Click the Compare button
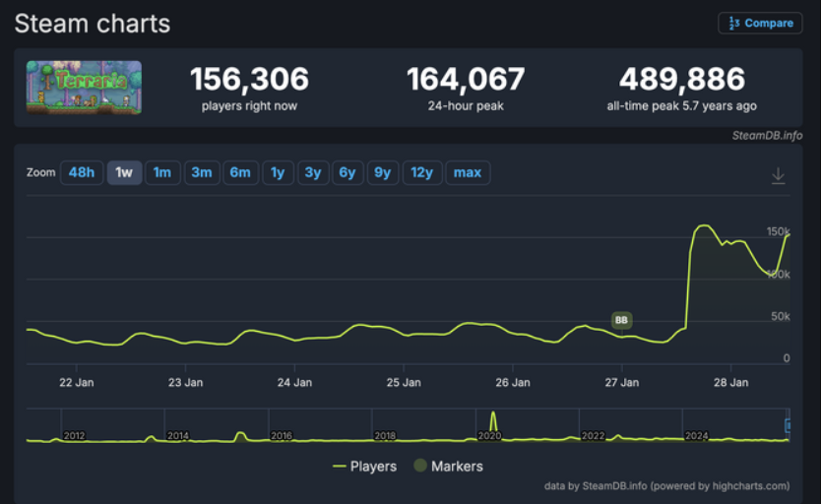 coord(760,23)
